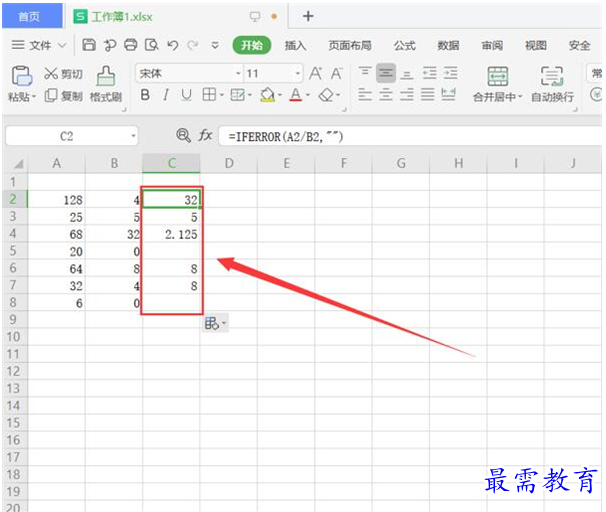This screenshot has height=512, width=606.
Task: Toggle Underline formatting
Action: tap(186, 95)
